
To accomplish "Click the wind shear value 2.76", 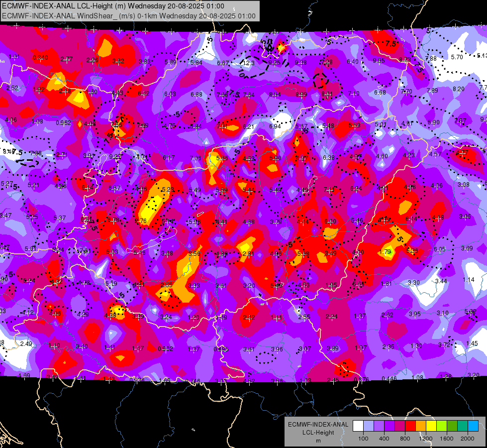I will (140, 221).
